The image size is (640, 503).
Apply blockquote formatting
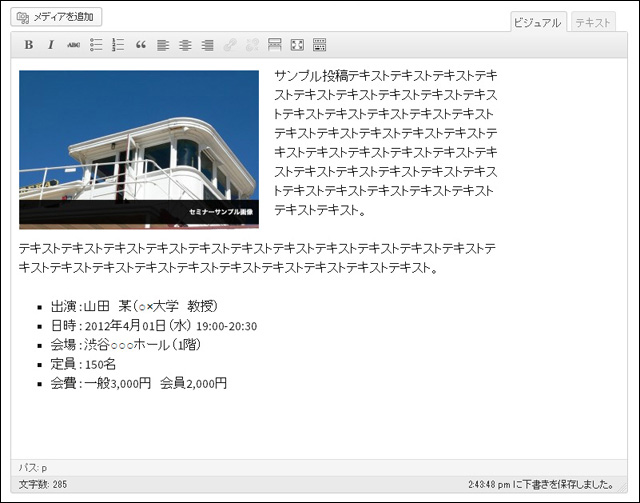pos(140,45)
